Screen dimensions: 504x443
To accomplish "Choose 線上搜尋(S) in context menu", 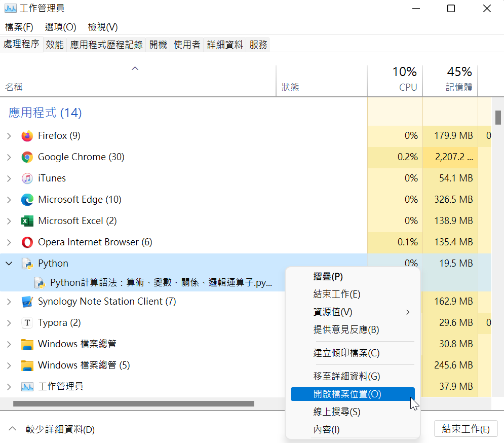I will click(353, 412).
